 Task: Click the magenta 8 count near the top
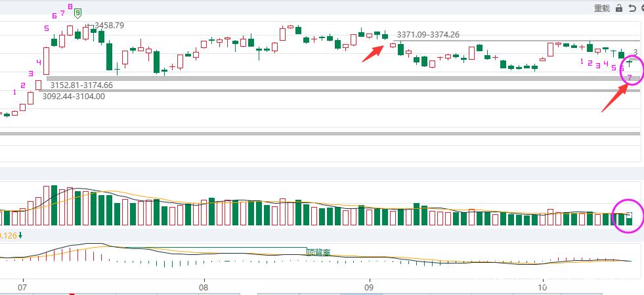point(70,7)
